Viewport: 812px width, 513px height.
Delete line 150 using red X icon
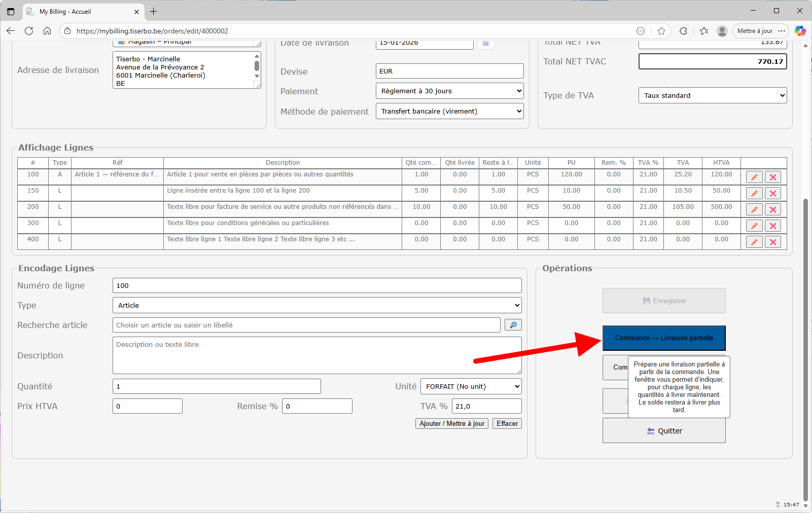(x=772, y=194)
